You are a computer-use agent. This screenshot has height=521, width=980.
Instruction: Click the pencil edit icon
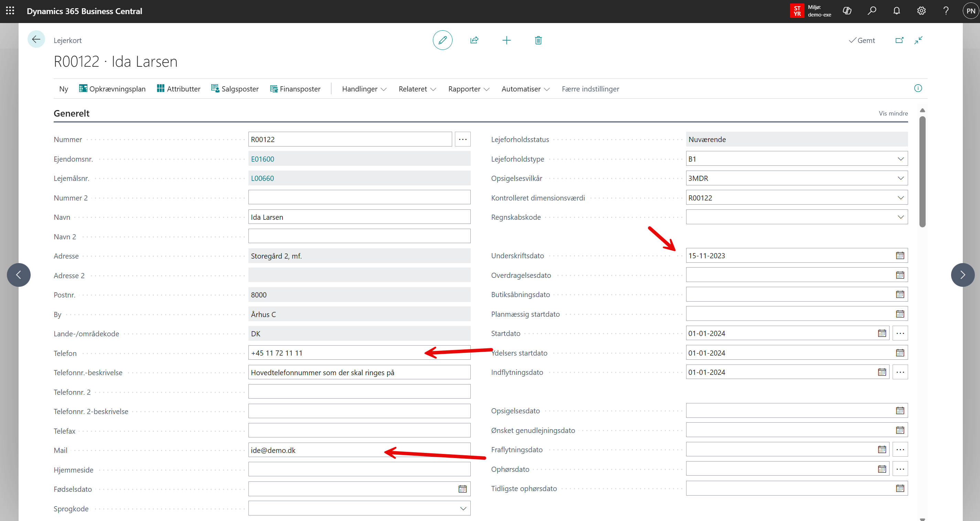(x=443, y=40)
